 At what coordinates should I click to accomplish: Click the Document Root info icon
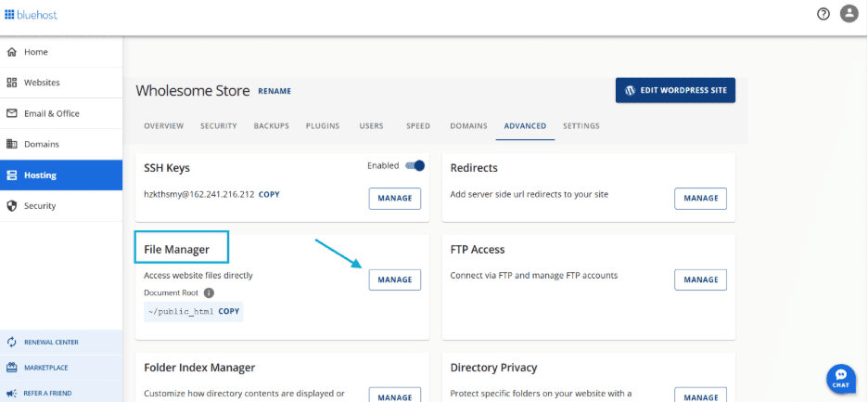[209, 292]
